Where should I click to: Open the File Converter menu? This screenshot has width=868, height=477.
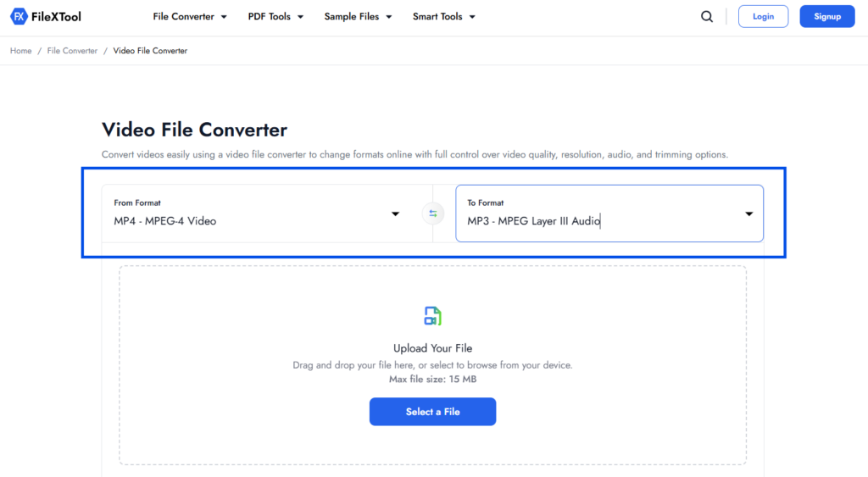click(190, 17)
